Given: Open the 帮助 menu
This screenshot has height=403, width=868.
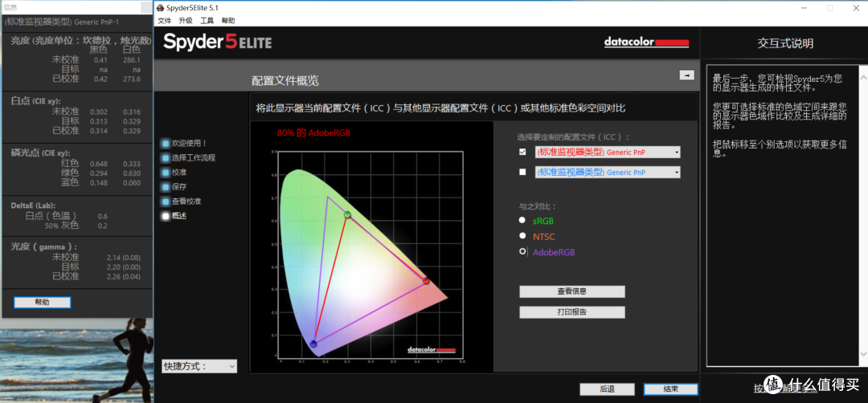Looking at the screenshot, I should click(228, 20).
